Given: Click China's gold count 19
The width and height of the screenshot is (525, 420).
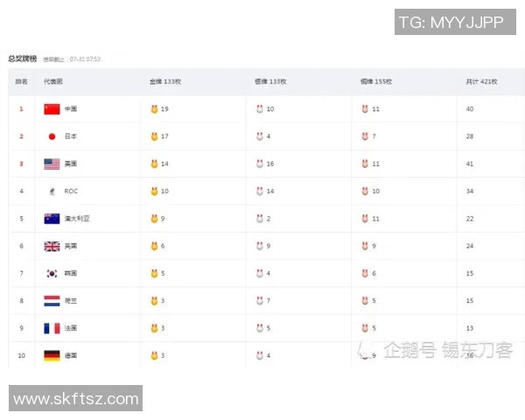Looking at the screenshot, I should (x=164, y=108).
